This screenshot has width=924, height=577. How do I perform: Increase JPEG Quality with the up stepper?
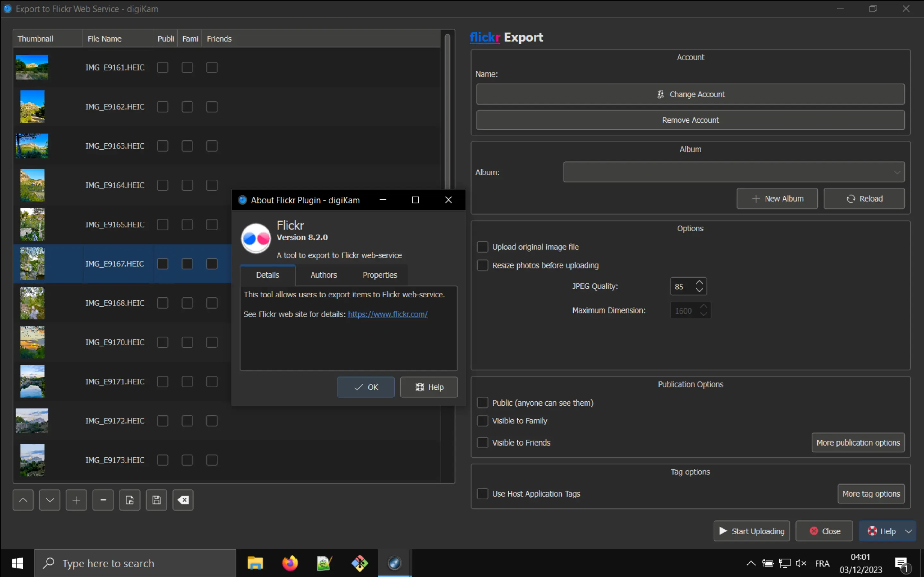pos(699,282)
